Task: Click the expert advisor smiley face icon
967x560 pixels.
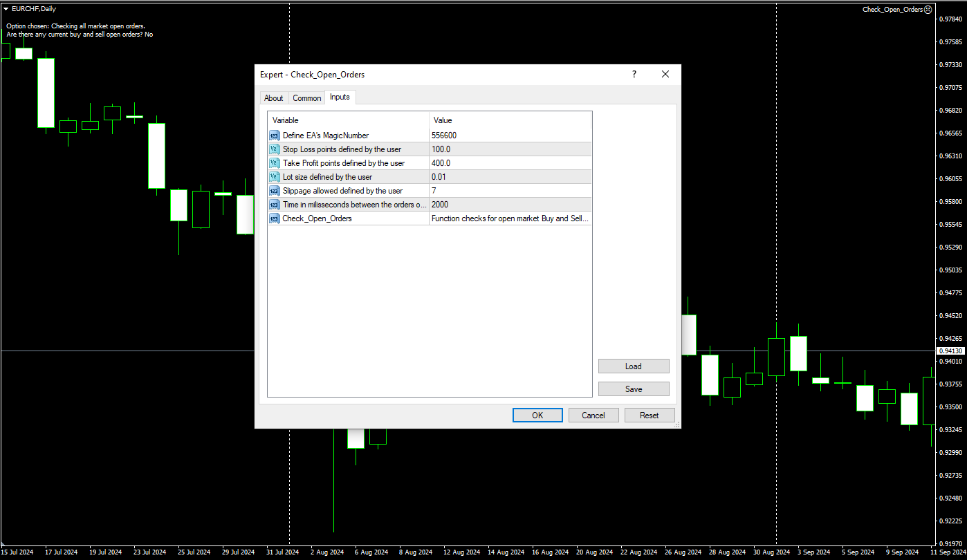Action: (928, 10)
